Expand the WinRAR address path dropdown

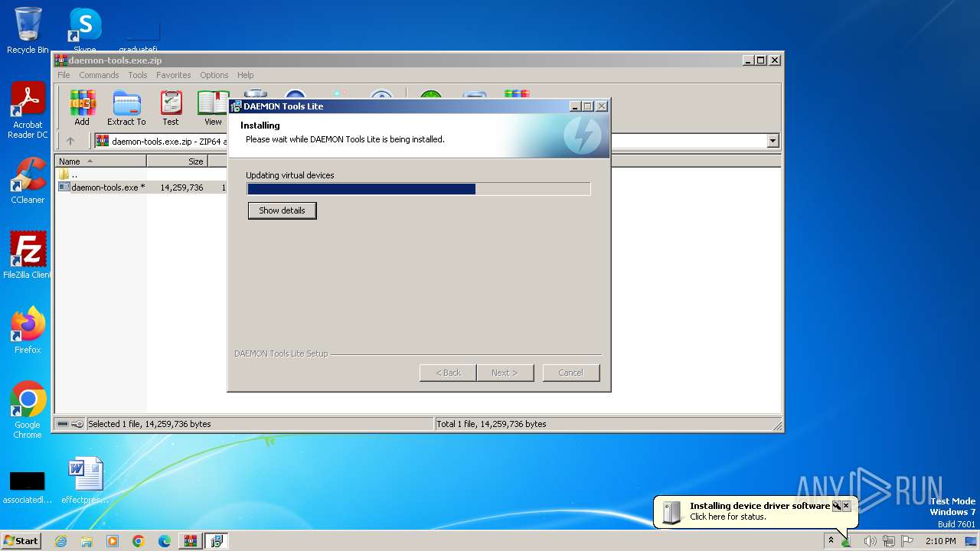[x=773, y=141]
